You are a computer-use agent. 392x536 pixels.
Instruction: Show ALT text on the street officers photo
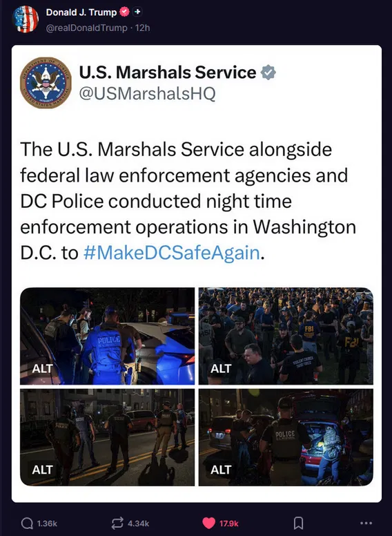[42, 470]
